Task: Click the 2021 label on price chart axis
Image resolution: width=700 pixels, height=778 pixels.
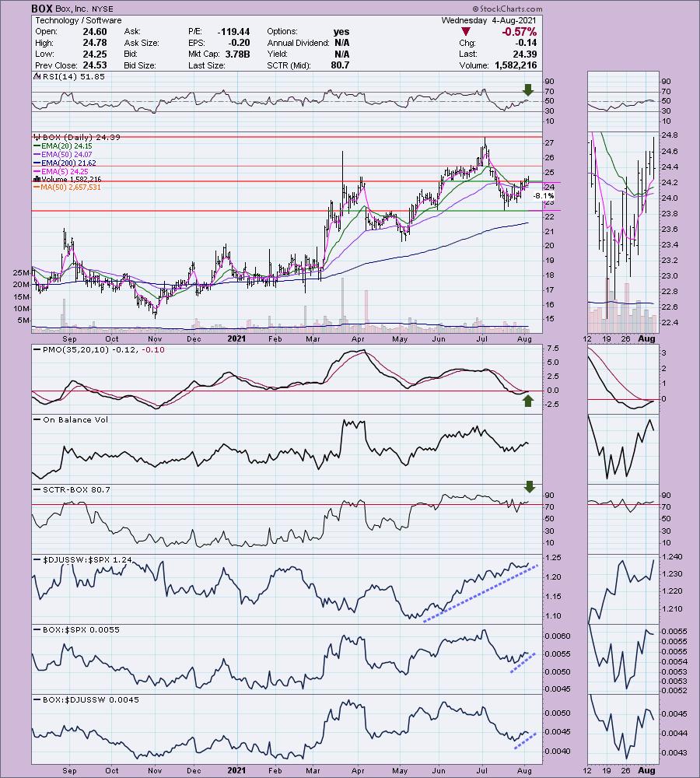Action: point(236,339)
